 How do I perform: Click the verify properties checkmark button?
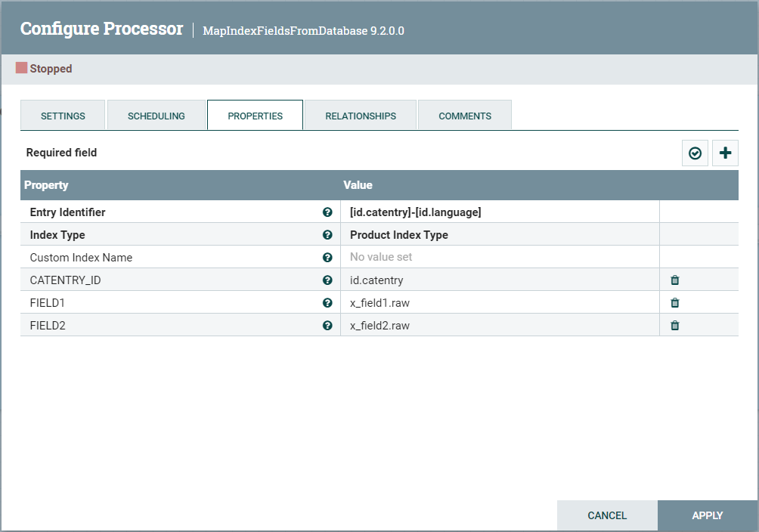pyautogui.click(x=695, y=153)
